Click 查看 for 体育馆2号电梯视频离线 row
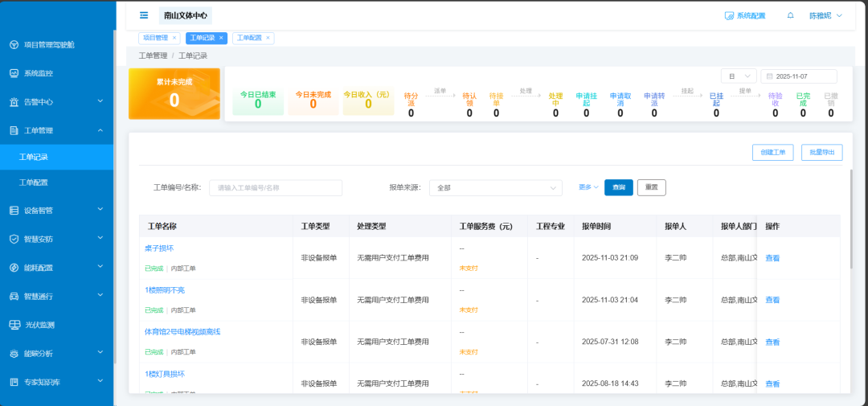Image resolution: width=868 pixels, height=406 pixels. (x=772, y=342)
